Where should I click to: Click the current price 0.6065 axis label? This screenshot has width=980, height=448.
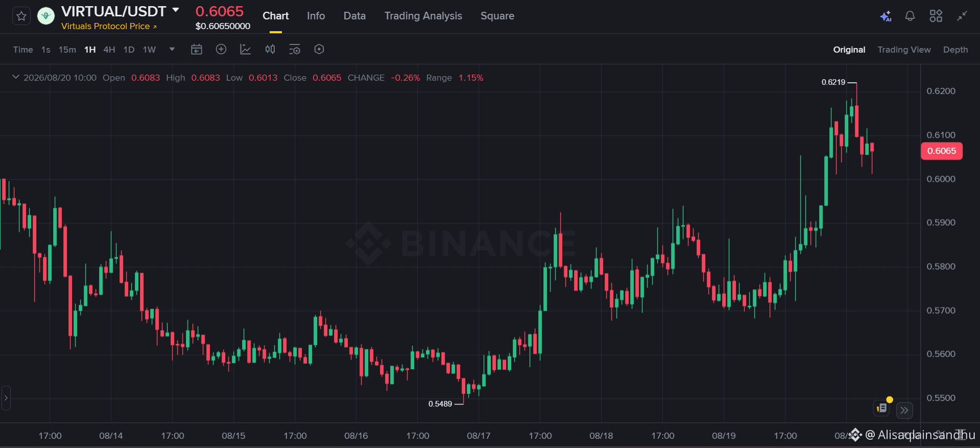pos(942,151)
